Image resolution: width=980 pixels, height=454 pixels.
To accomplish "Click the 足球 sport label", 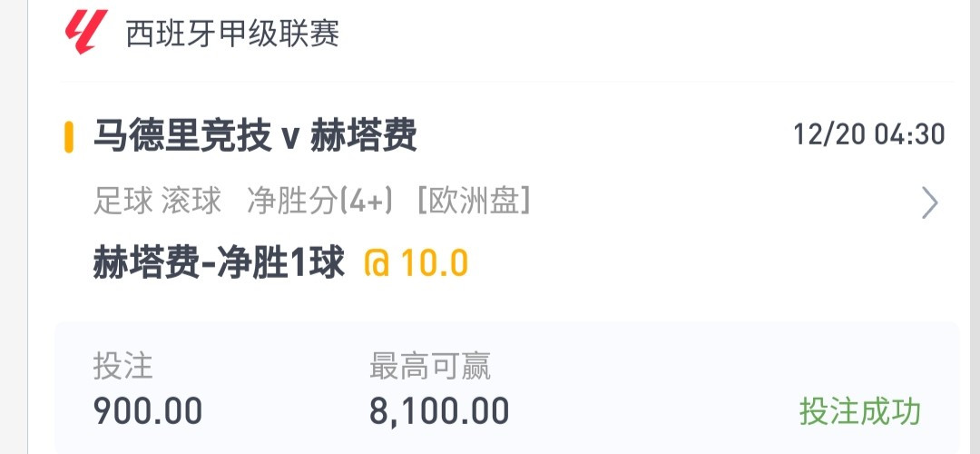I will [122, 202].
